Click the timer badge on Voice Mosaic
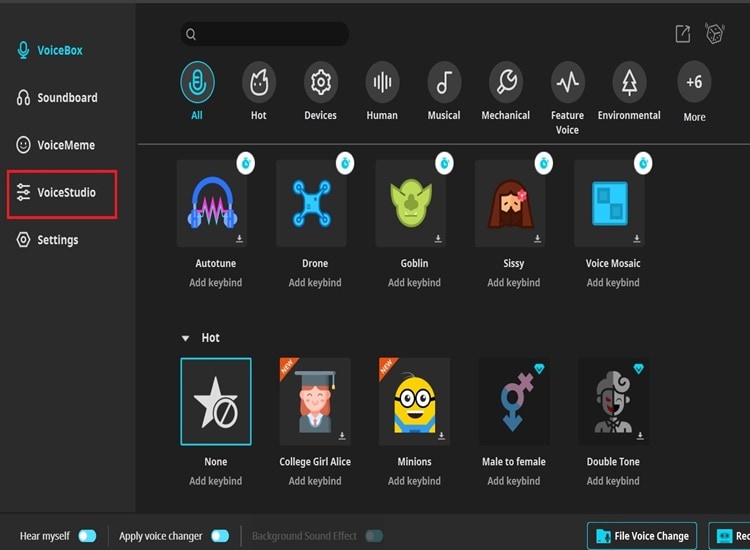The height and width of the screenshot is (550, 750). pos(643,164)
